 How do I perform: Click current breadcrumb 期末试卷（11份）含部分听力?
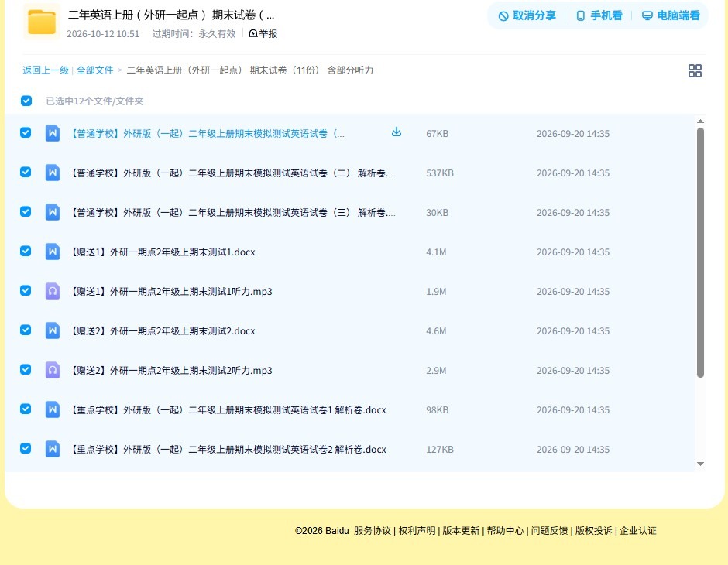[250, 70]
